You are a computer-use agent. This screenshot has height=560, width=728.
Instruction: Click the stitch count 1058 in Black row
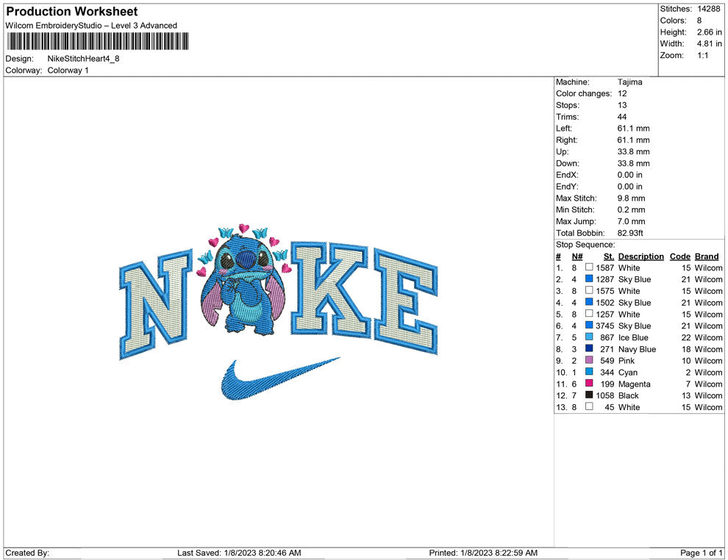click(x=604, y=395)
